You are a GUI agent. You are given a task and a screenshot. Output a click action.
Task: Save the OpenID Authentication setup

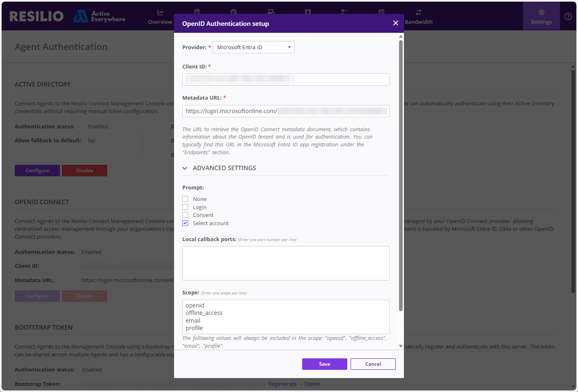(x=325, y=364)
